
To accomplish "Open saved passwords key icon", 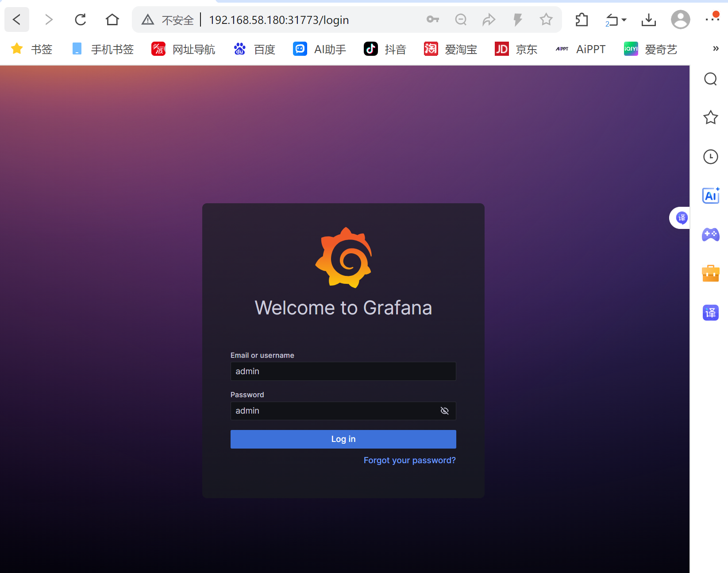I will (x=433, y=19).
